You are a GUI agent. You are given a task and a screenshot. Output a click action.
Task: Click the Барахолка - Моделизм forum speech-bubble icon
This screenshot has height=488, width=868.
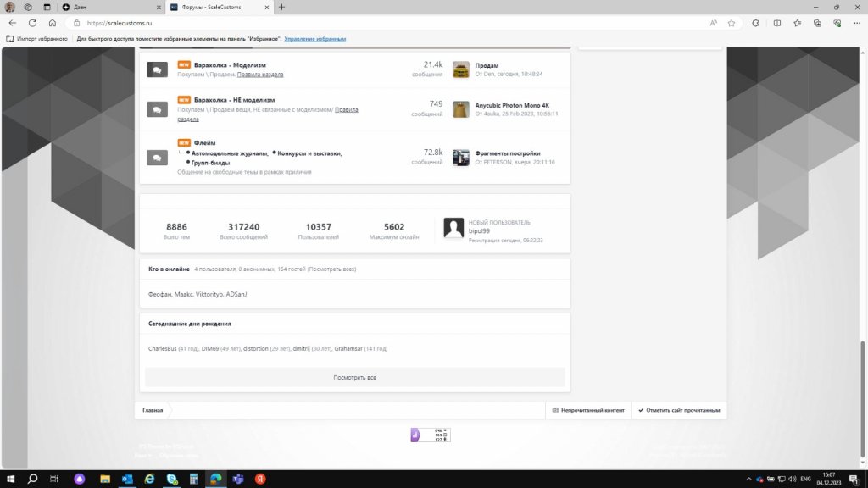click(157, 70)
